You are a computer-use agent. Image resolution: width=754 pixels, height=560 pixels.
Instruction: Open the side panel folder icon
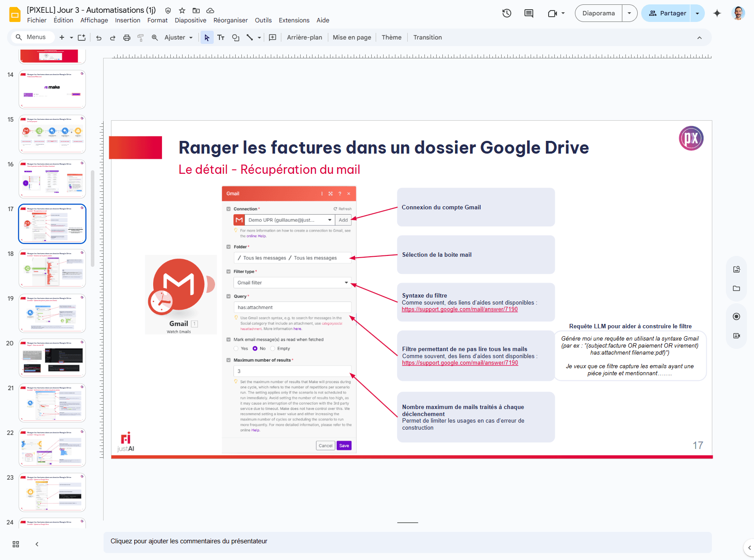(x=736, y=288)
